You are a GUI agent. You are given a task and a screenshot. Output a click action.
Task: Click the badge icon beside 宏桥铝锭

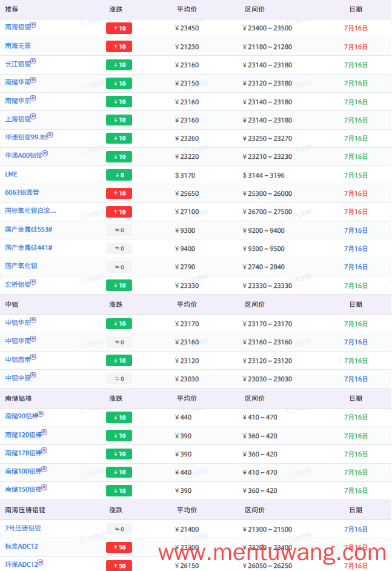(33, 282)
